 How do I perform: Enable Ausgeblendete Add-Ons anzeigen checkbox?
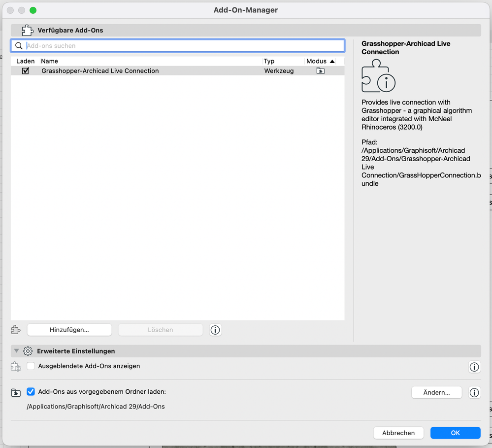[31, 366]
